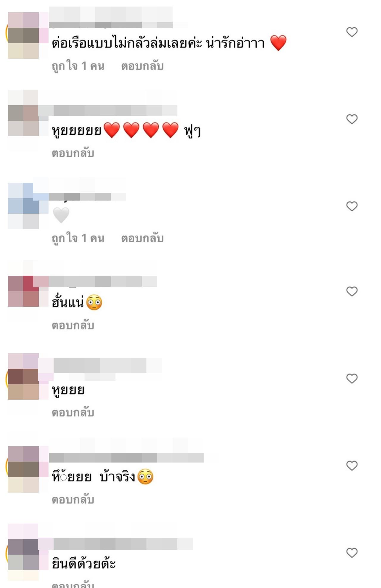381x588 pixels.
Task: Like the 'ยินดีด้วยต๊ะ' comment
Action: 352,553
